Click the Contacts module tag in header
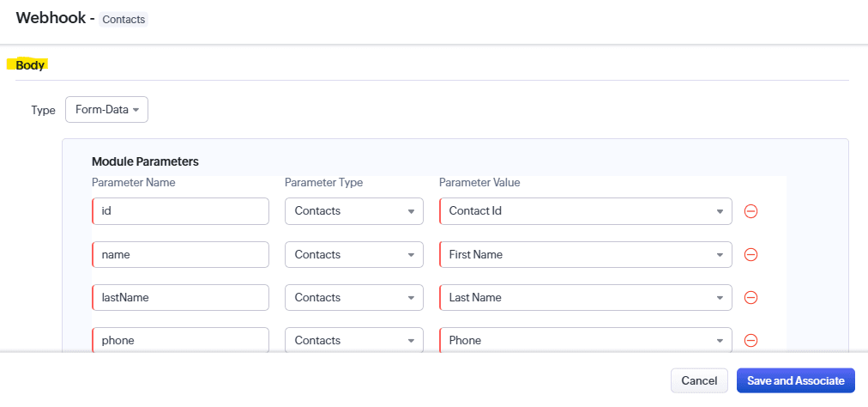This screenshot has width=868, height=407. pyautogui.click(x=124, y=19)
